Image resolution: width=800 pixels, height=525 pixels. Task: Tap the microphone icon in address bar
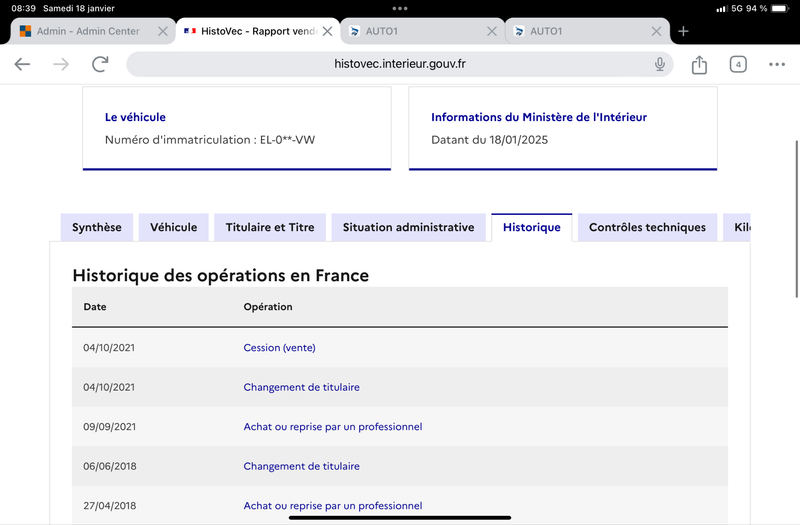click(x=660, y=64)
